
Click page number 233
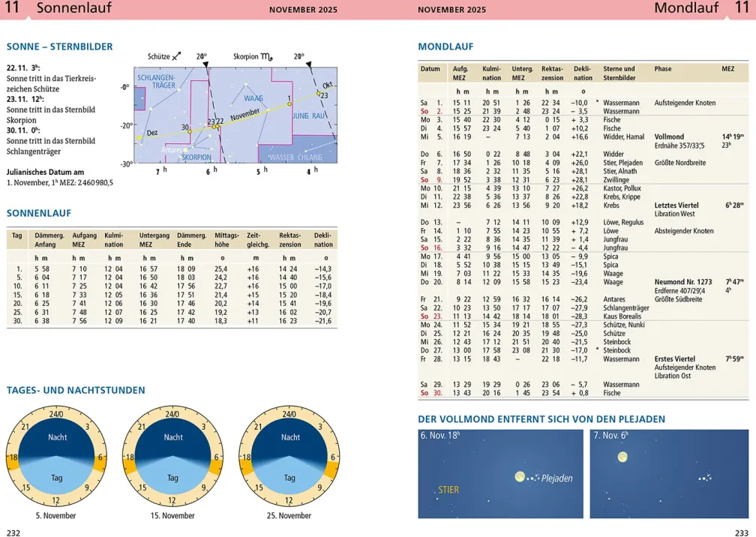tap(742, 532)
